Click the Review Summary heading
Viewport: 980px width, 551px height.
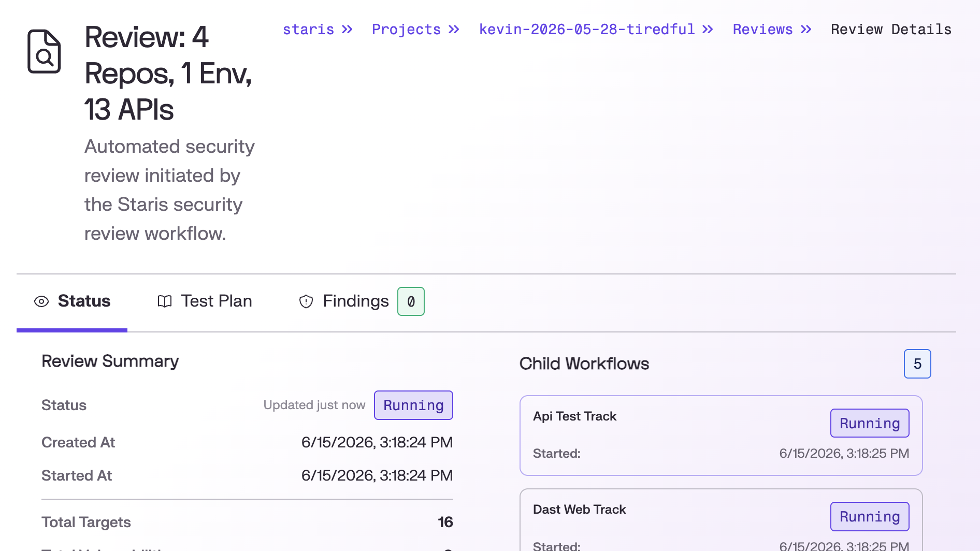[x=110, y=361]
